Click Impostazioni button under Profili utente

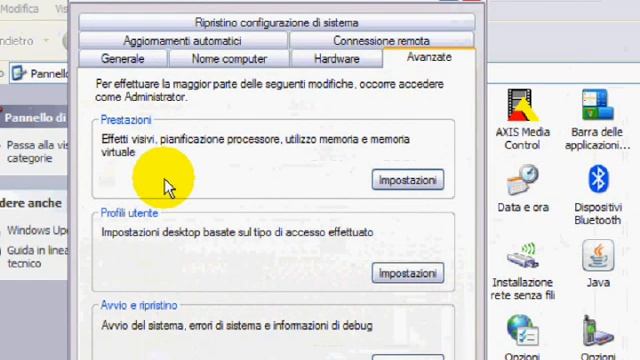coord(408,273)
